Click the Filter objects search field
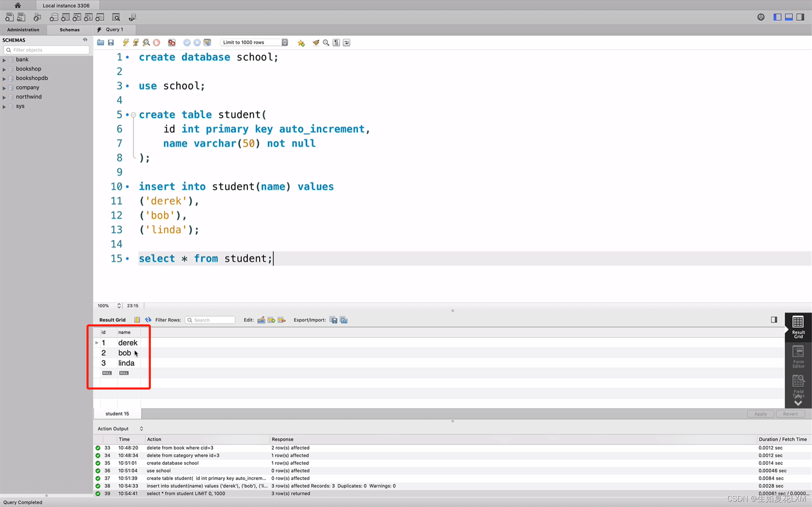Image resolution: width=812 pixels, height=507 pixels. tap(47, 50)
